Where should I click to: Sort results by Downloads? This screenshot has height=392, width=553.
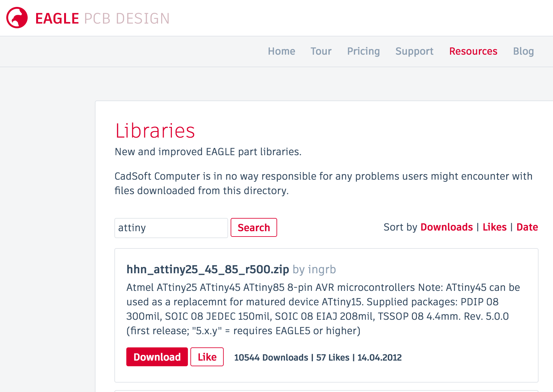(446, 227)
